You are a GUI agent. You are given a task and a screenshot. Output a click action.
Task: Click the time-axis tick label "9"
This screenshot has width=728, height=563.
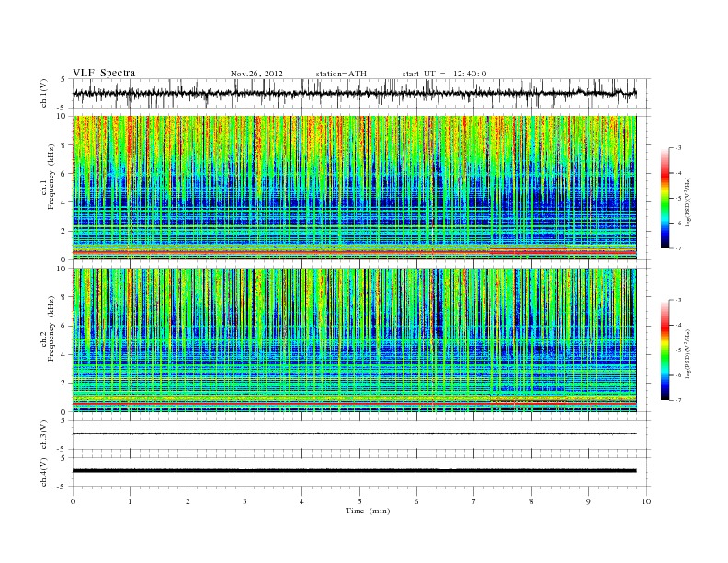[x=588, y=501]
